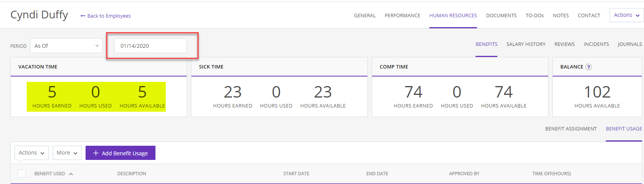Go to the Documents tab
The image size is (644, 184).
501,16
